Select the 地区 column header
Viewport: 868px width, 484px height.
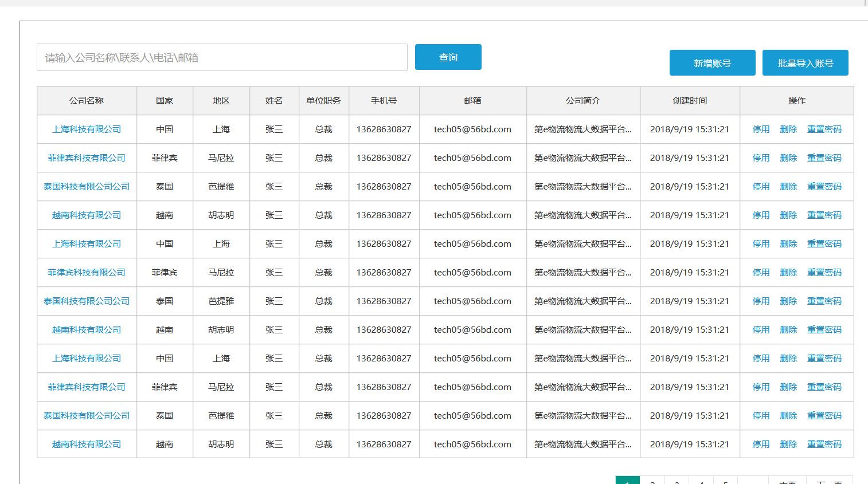click(x=221, y=101)
